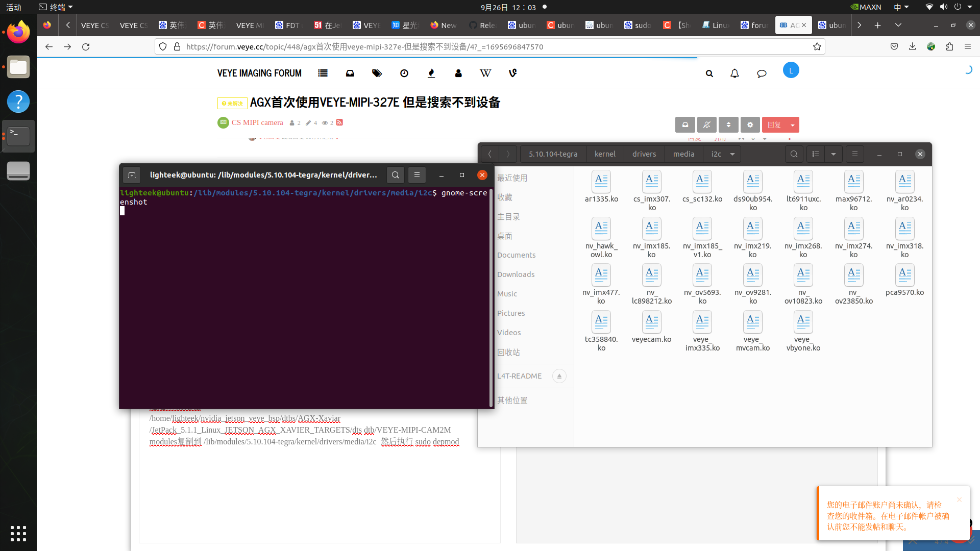Bookmark this page with star icon
This screenshot has height=551, width=980.
pos(817,46)
